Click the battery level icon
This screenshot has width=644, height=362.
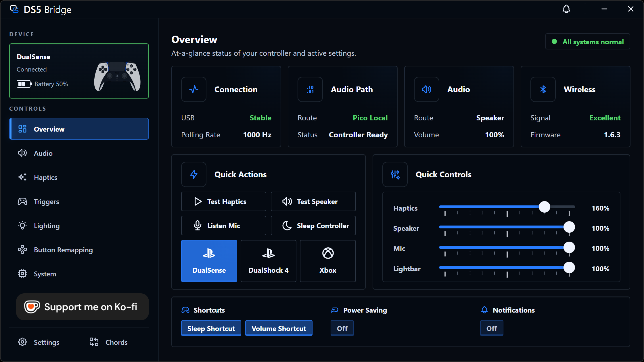coord(24,84)
